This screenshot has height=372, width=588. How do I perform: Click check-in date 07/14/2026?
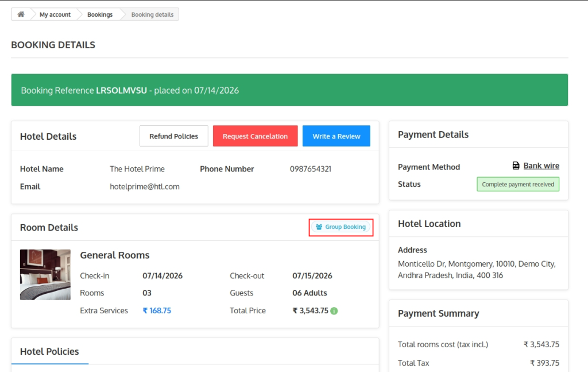[163, 275]
